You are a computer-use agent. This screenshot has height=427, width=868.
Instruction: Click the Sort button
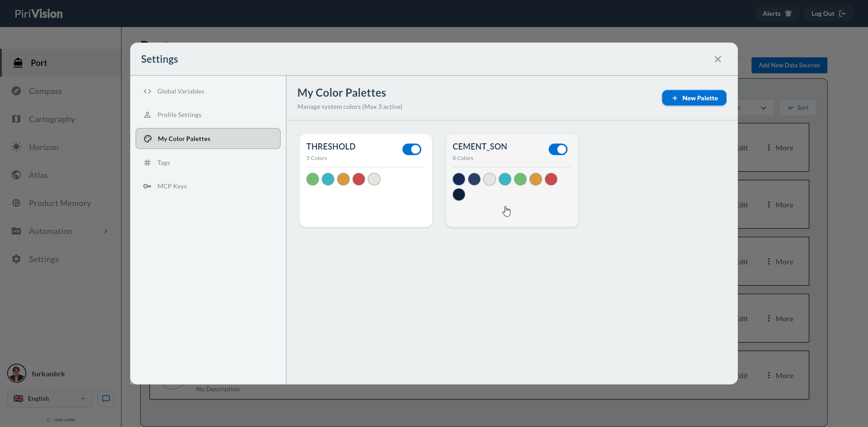(x=798, y=108)
